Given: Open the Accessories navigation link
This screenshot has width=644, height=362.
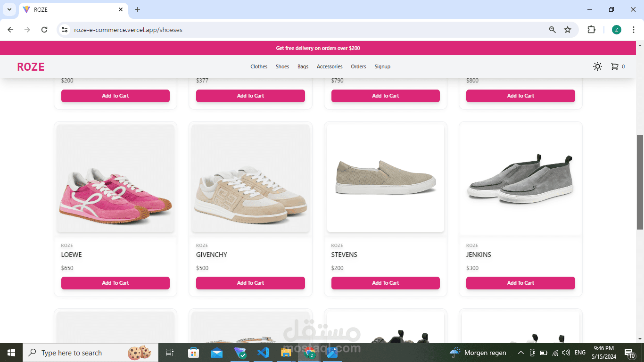Looking at the screenshot, I should click(330, 66).
